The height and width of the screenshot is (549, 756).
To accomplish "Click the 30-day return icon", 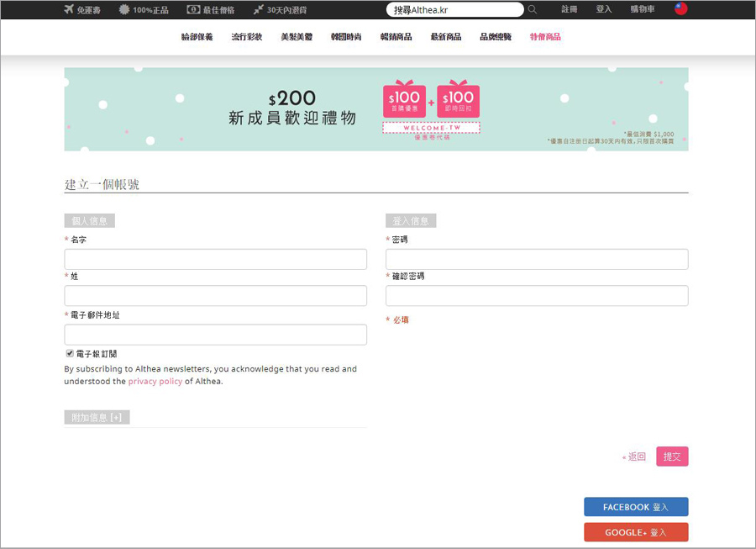I will pyautogui.click(x=259, y=9).
